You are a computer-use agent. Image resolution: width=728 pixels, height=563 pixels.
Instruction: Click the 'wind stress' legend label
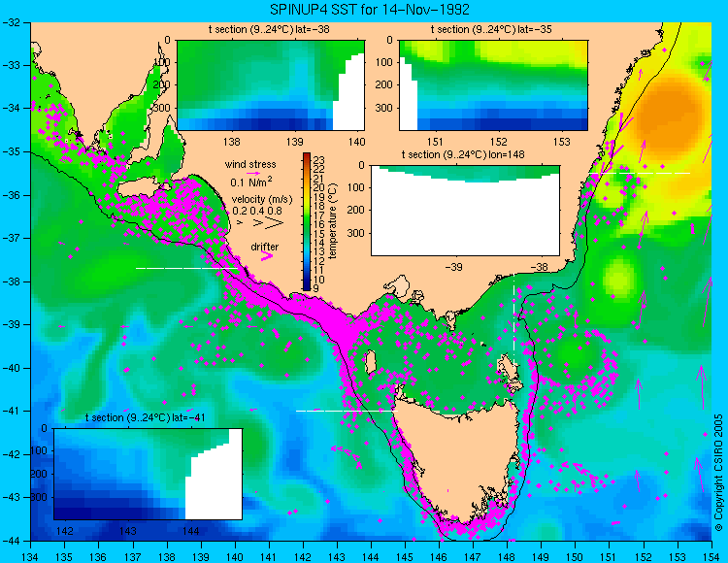click(x=250, y=164)
